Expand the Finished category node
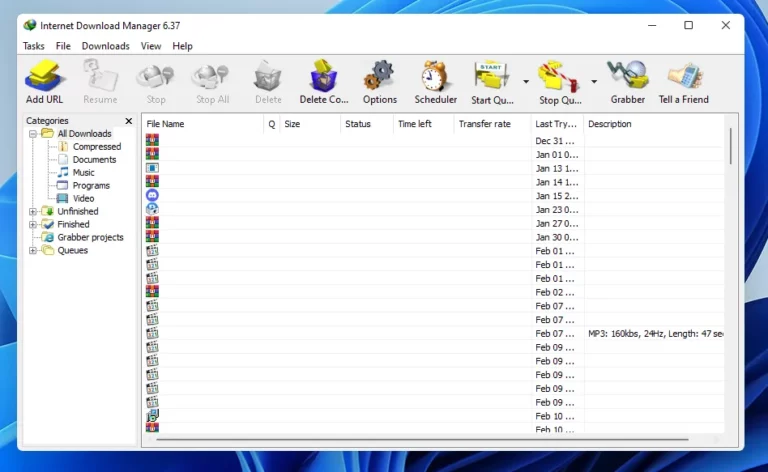 coord(33,225)
